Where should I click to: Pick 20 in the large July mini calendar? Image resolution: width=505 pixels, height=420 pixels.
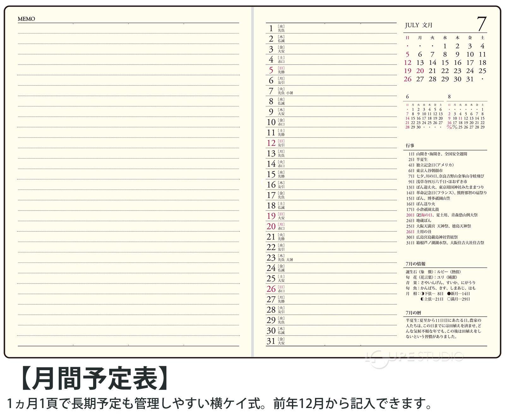[x=420, y=71]
